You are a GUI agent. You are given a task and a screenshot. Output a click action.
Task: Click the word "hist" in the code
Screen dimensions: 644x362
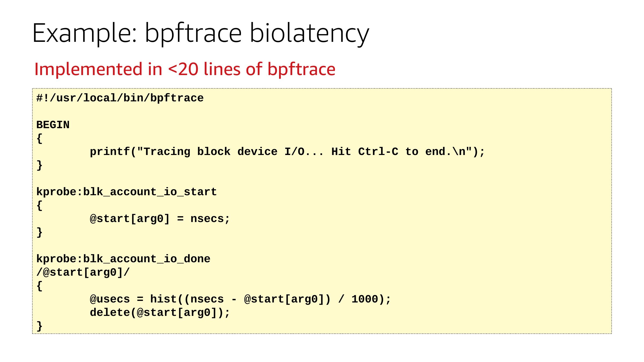163,299
